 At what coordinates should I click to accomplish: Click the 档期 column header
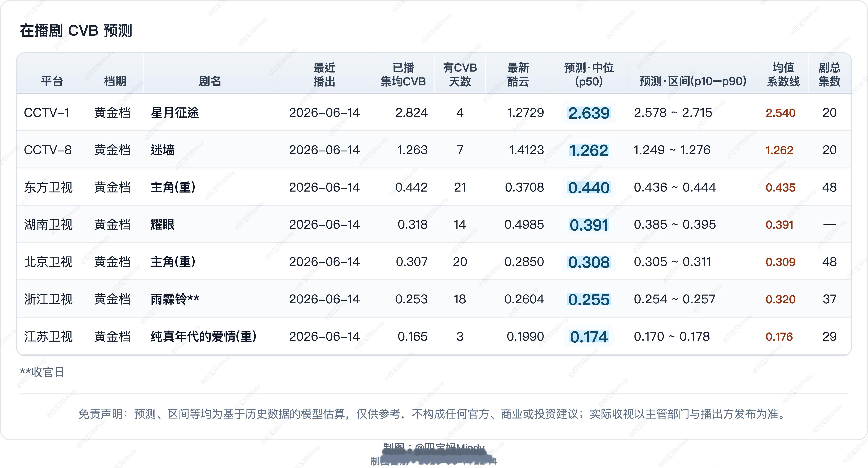point(115,81)
